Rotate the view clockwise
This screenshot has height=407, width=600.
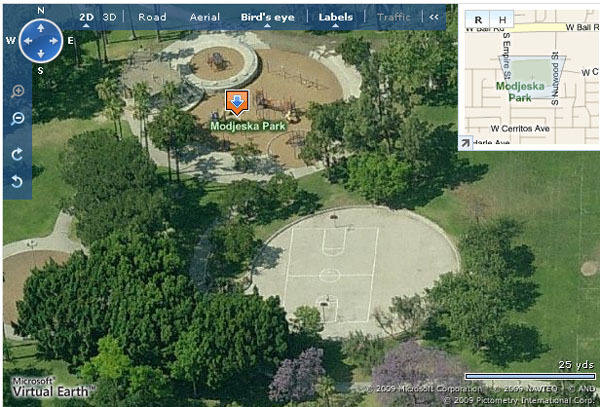click(x=17, y=155)
